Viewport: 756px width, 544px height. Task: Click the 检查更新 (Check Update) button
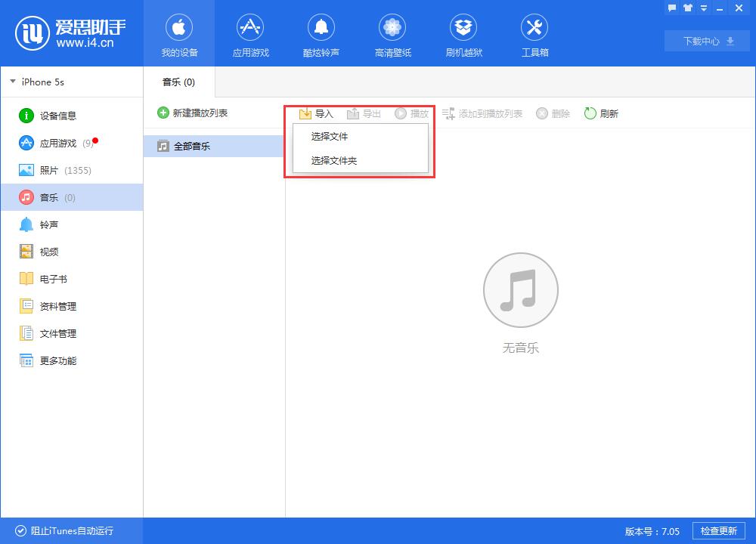tap(718, 530)
